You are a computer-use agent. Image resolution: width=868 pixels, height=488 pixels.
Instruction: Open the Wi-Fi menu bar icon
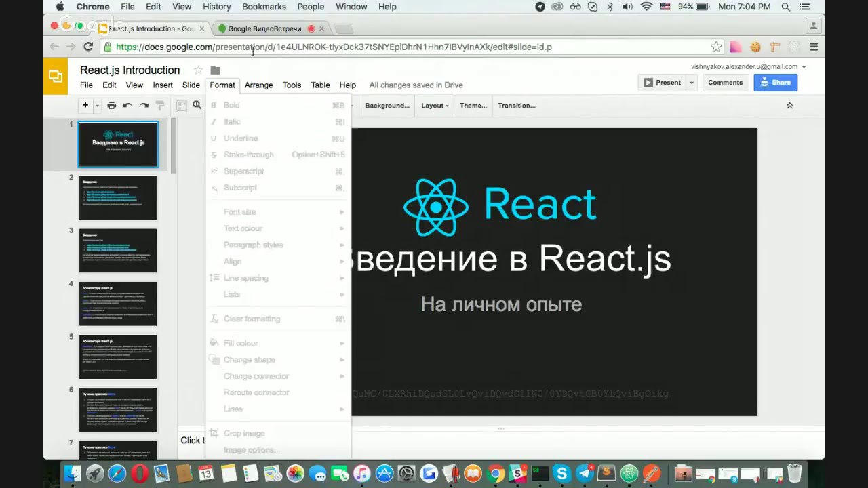click(646, 7)
